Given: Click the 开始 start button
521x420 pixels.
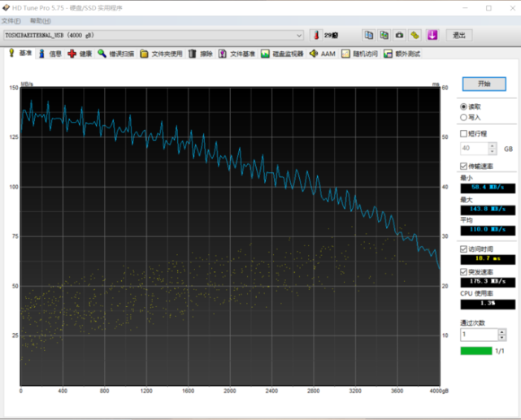Looking at the screenshot, I should (x=484, y=84).
